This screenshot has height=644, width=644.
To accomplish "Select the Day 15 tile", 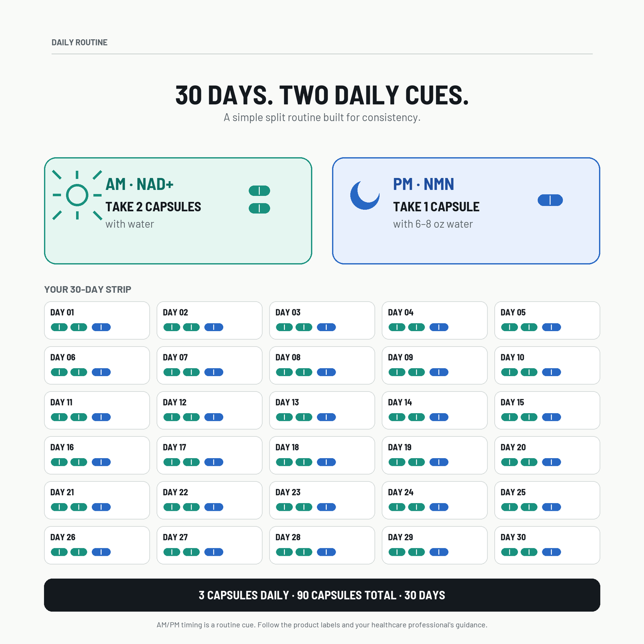I will 547,410.
